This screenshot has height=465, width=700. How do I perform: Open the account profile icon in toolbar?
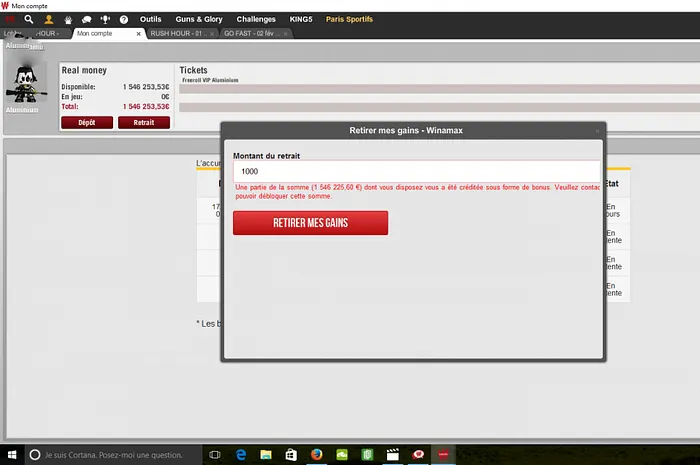(48, 19)
